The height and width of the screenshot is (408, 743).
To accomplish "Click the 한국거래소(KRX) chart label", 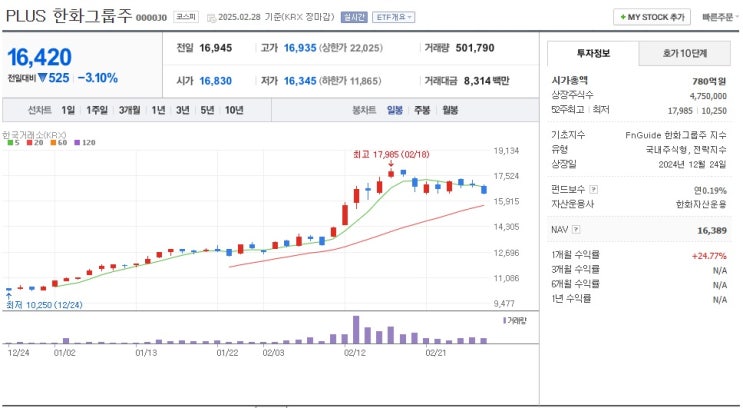I will pos(34,135).
